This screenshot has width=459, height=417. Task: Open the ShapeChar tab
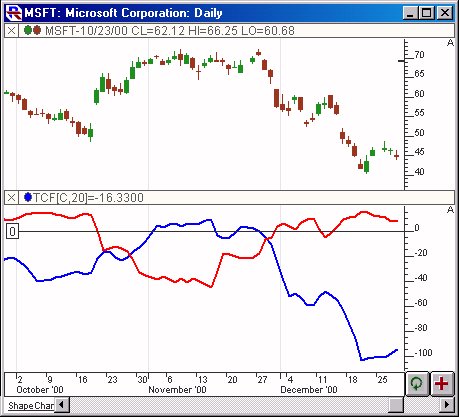point(31,406)
